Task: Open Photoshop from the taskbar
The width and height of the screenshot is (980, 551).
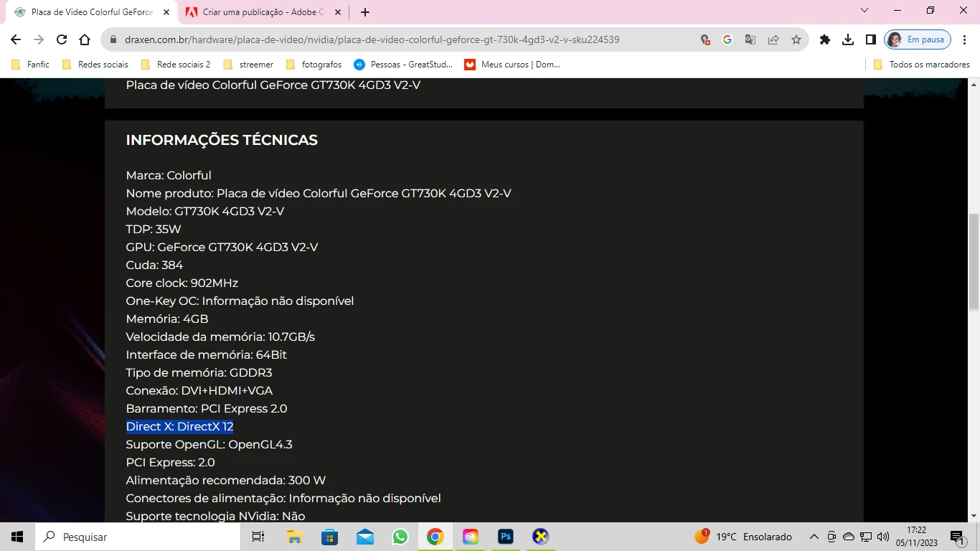Action: [506, 537]
